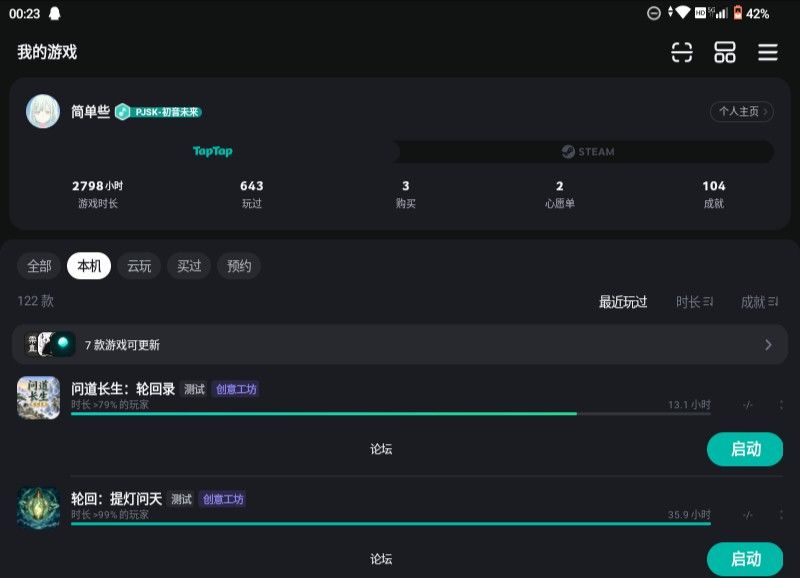Open 个人主页 profile button
The image size is (800, 578).
(x=742, y=111)
